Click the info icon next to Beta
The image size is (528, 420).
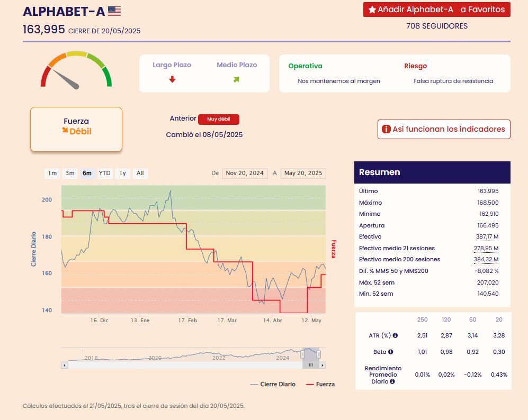[x=391, y=352]
